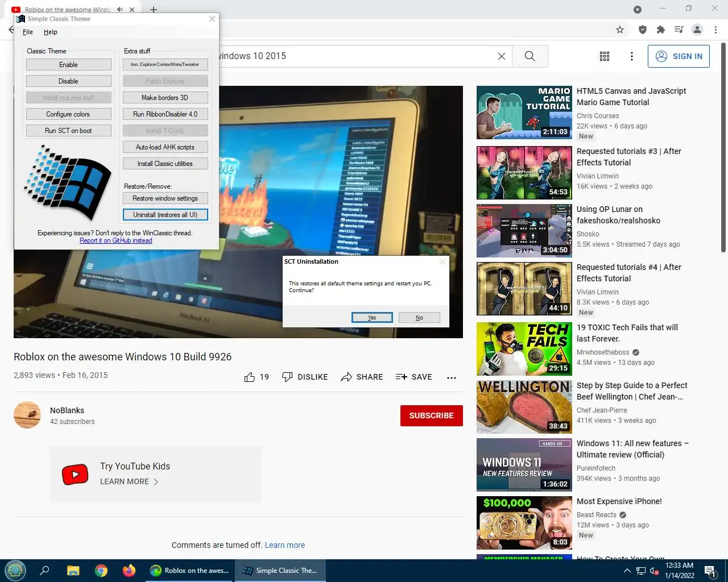
Task: Open File Explorer from taskbar
Action: pyautogui.click(x=73, y=571)
